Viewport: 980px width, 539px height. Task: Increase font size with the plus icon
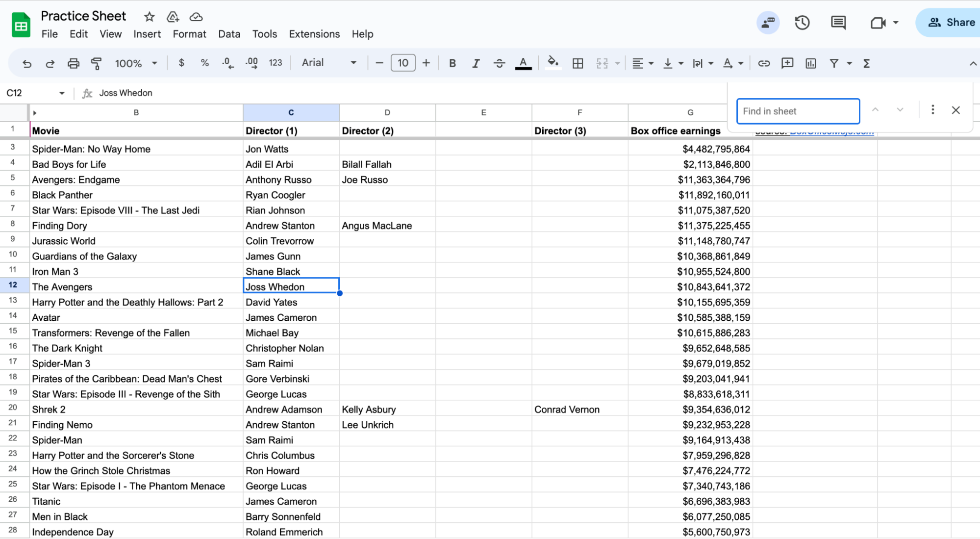(x=426, y=63)
